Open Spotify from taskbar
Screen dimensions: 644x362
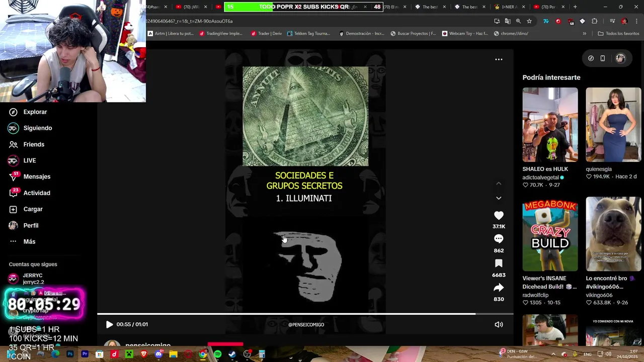[x=217, y=354]
